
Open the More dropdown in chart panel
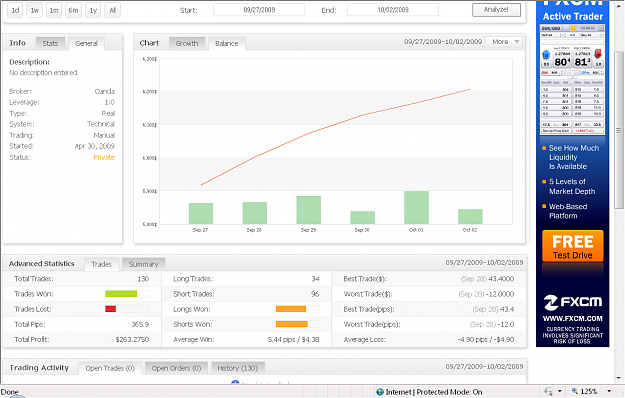click(x=505, y=41)
